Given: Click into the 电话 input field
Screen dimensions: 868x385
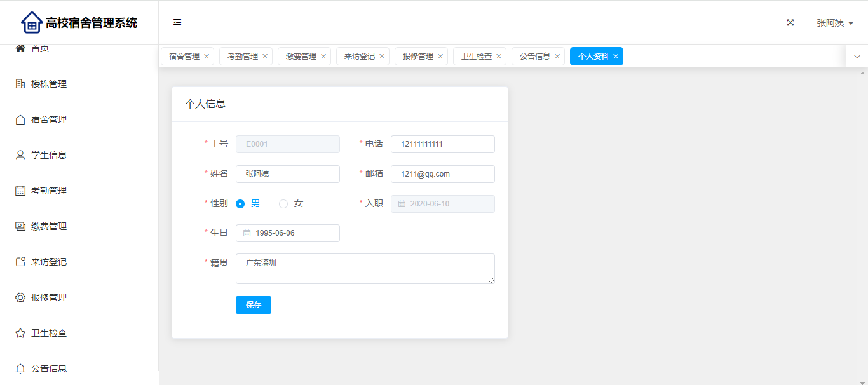Looking at the screenshot, I should click(x=442, y=144).
